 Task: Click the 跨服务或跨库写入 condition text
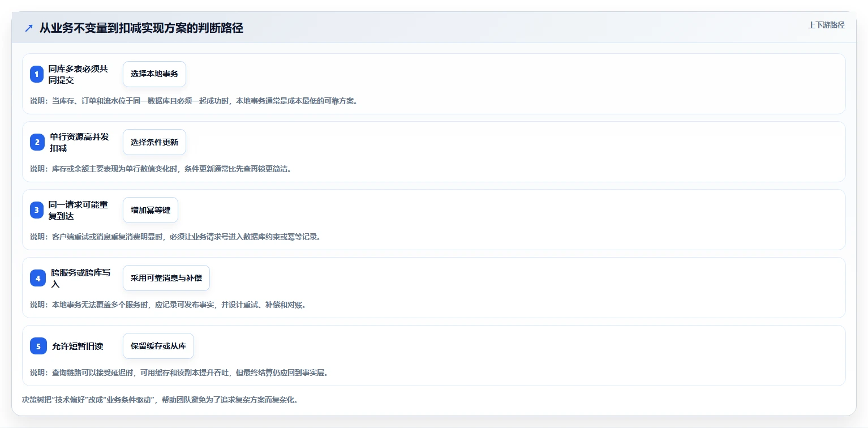tap(81, 278)
